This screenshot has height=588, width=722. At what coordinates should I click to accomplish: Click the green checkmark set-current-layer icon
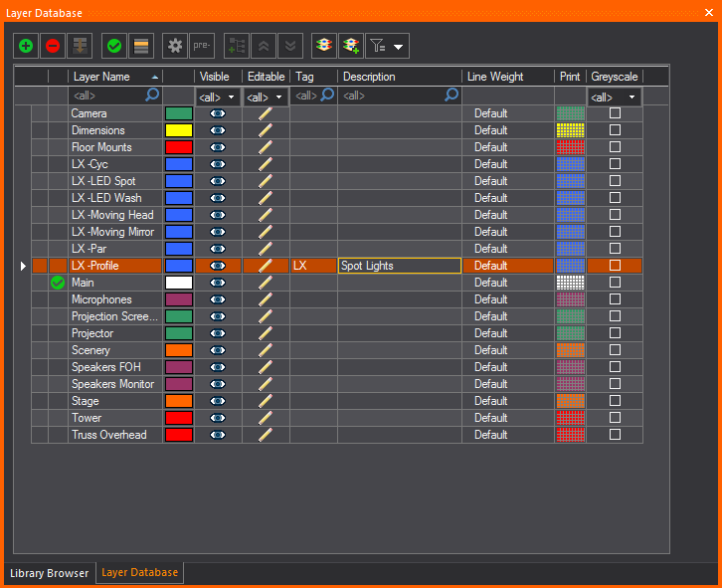point(114,46)
